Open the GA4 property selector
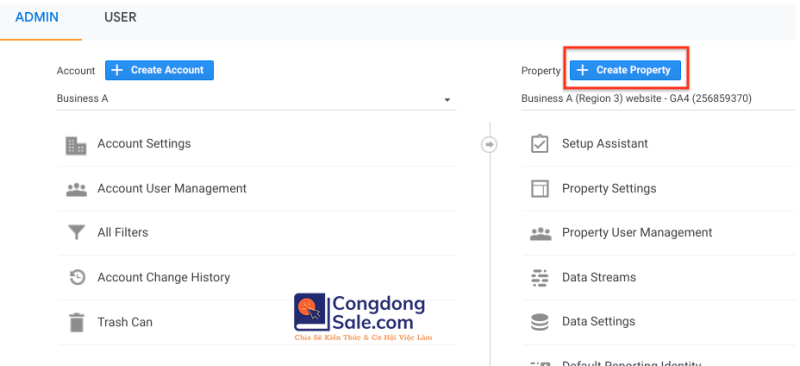 pyautogui.click(x=658, y=99)
